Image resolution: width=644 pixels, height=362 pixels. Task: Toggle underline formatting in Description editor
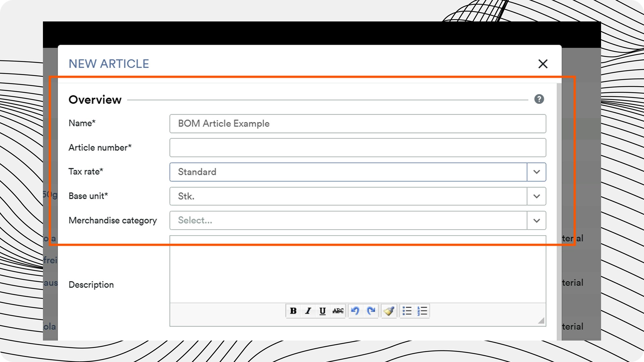pos(322,311)
